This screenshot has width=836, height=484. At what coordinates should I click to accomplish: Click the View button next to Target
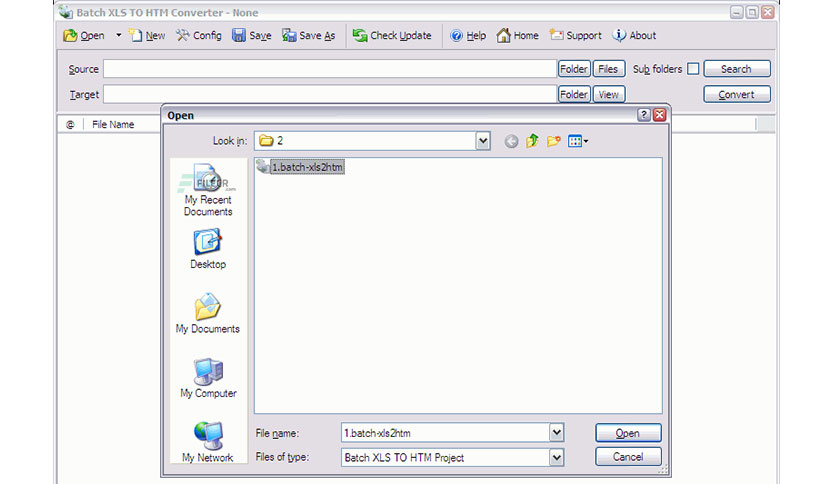click(x=608, y=94)
